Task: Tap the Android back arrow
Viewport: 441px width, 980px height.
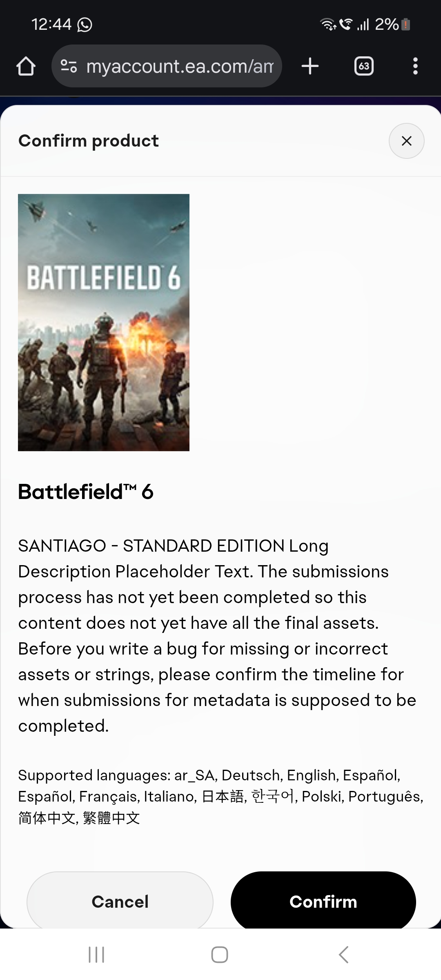Action: (344, 955)
